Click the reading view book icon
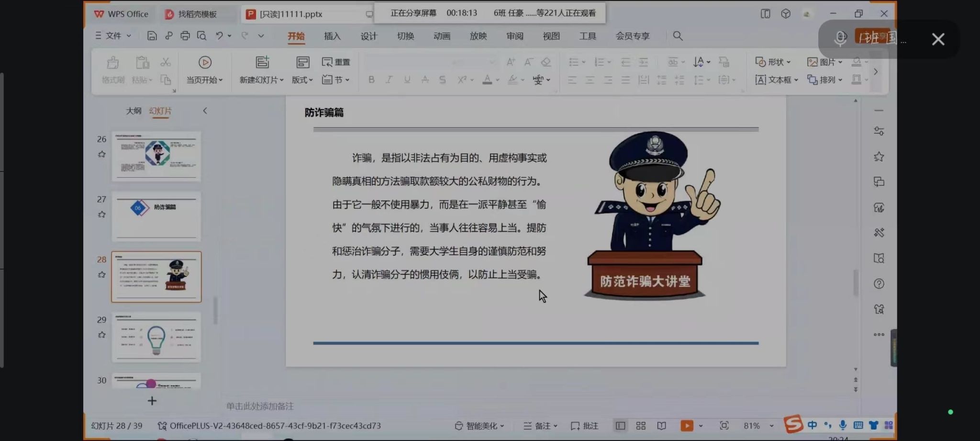This screenshot has height=441, width=980. 661,426
